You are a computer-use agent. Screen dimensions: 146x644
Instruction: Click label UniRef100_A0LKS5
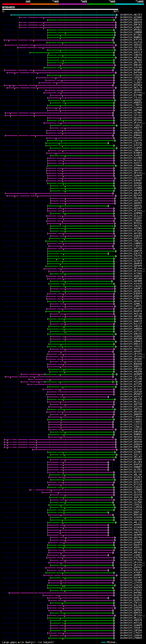[131, 50]
